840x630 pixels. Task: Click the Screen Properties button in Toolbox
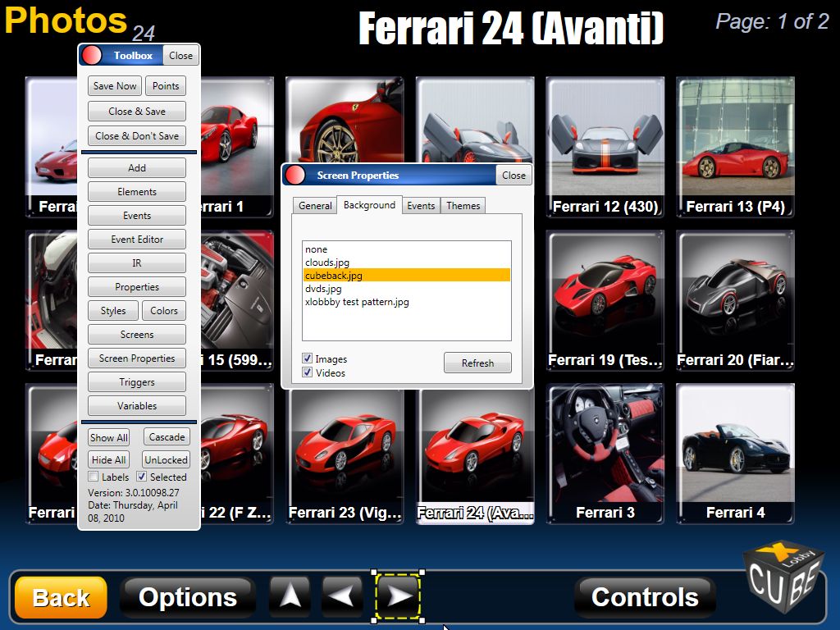click(x=137, y=358)
